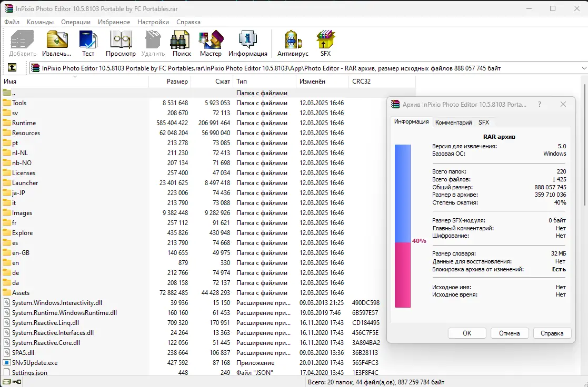The width and height of the screenshot is (588, 387).
Task: Switch to the SFX tab in dialog
Action: (x=484, y=123)
